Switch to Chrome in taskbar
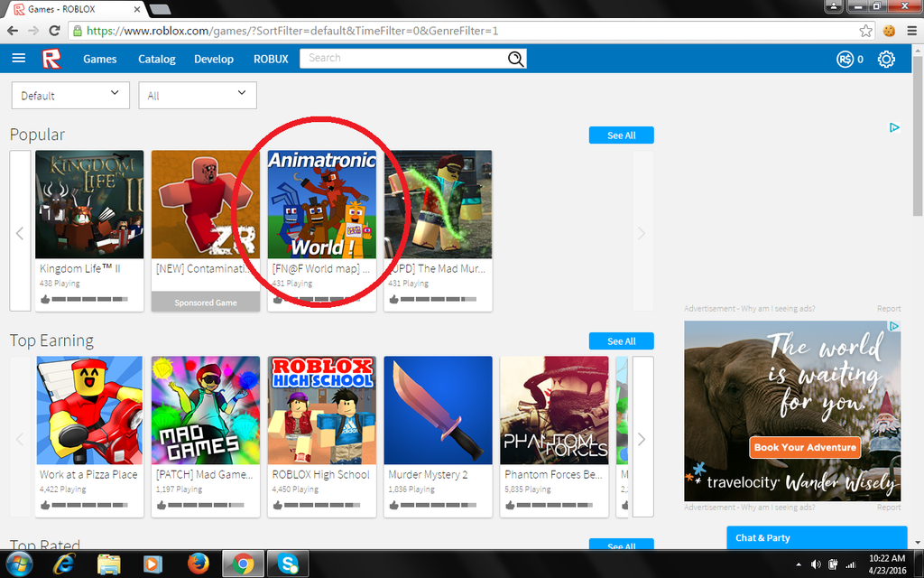Screen dimensions: 924x578 click(243, 564)
